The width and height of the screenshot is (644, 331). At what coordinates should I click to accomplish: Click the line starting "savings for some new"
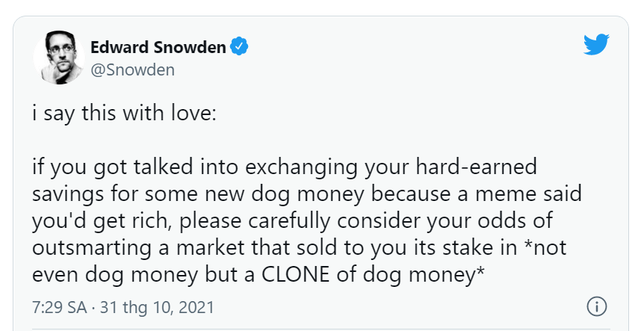point(307,195)
